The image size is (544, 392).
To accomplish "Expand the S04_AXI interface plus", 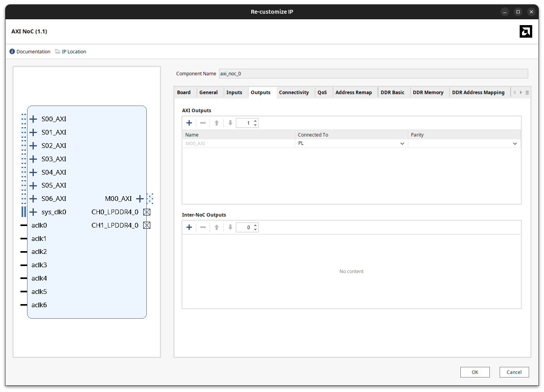I will 33,172.
